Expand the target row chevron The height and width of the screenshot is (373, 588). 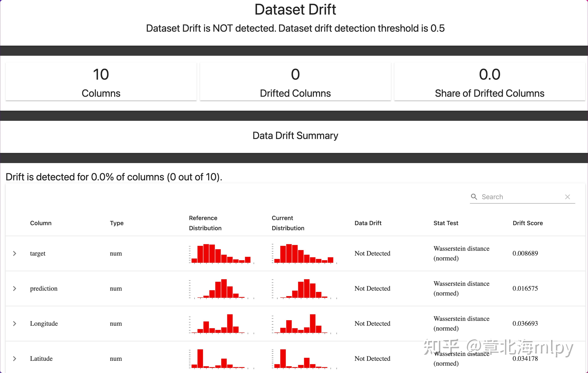coord(15,253)
